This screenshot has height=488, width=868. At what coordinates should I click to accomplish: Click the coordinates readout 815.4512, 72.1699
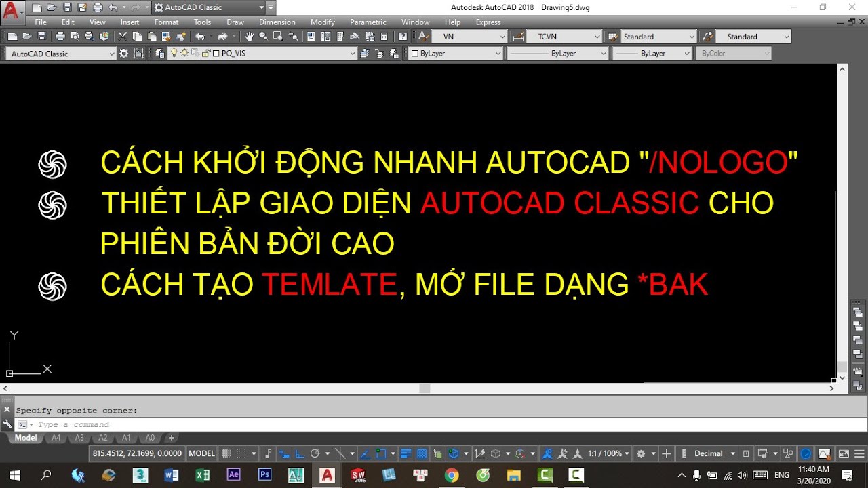point(137,453)
